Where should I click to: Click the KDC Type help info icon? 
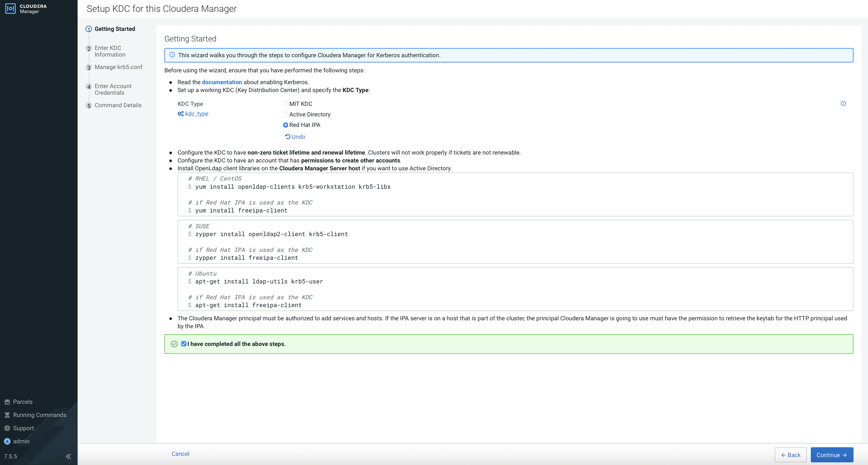[843, 104]
